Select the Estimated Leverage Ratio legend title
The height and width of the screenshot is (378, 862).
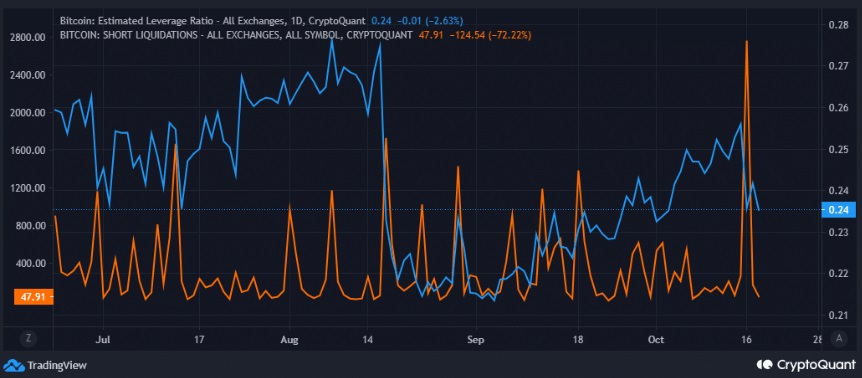point(212,21)
